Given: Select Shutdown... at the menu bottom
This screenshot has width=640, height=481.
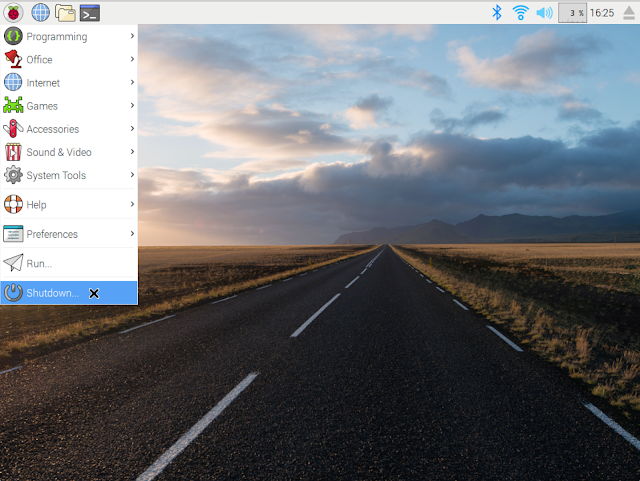Looking at the screenshot, I should [x=69, y=293].
